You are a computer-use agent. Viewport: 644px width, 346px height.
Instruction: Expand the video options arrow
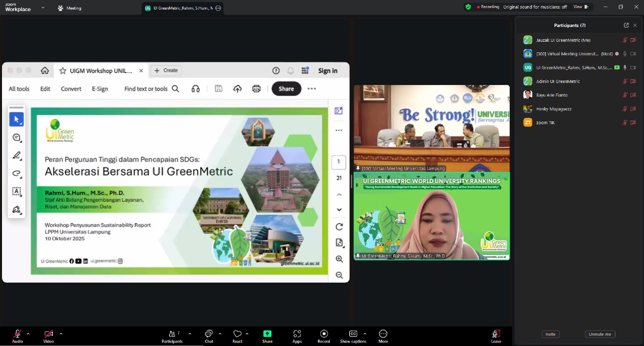pos(61,333)
